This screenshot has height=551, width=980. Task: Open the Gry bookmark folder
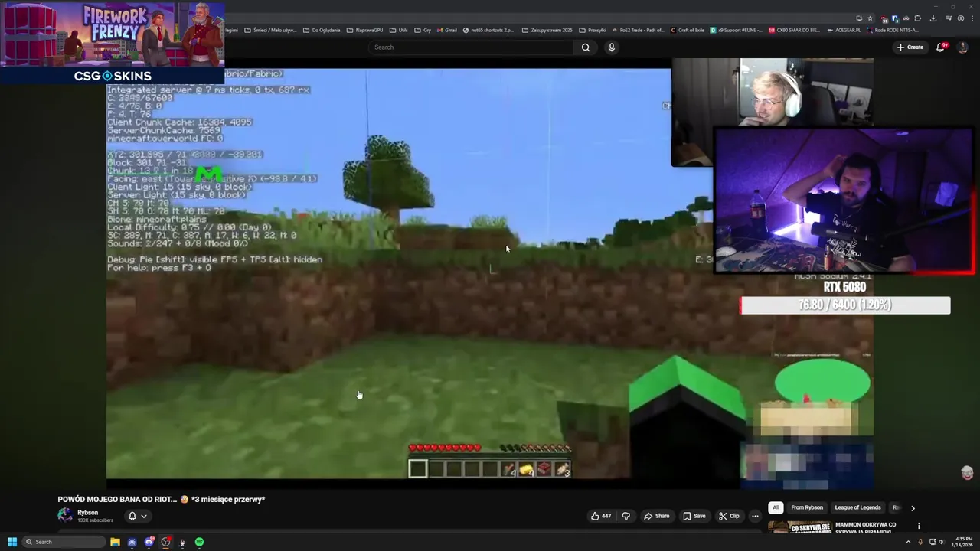pyautogui.click(x=422, y=30)
